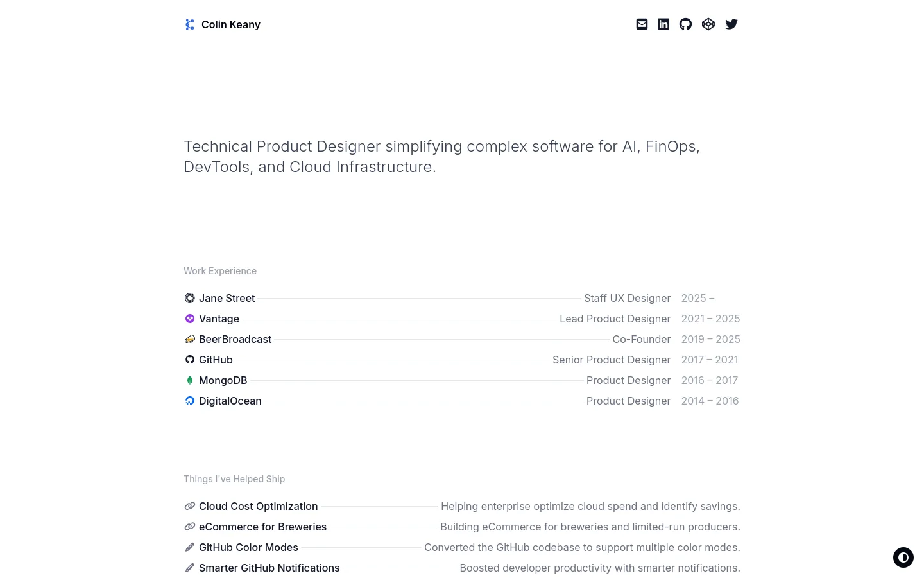Click the 2016 – 2017 date range
Screen dimensions: 924x578
tap(710, 380)
